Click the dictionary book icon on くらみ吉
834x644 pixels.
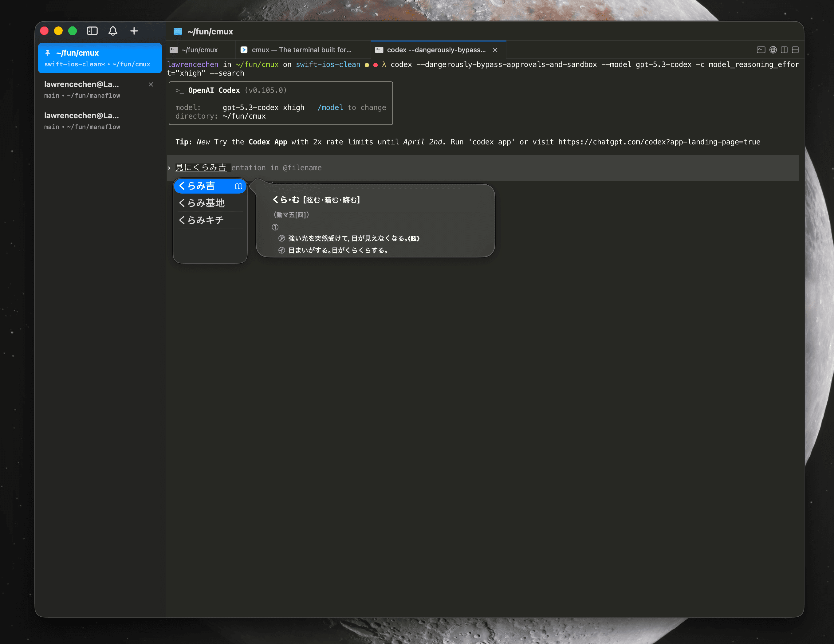click(239, 186)
